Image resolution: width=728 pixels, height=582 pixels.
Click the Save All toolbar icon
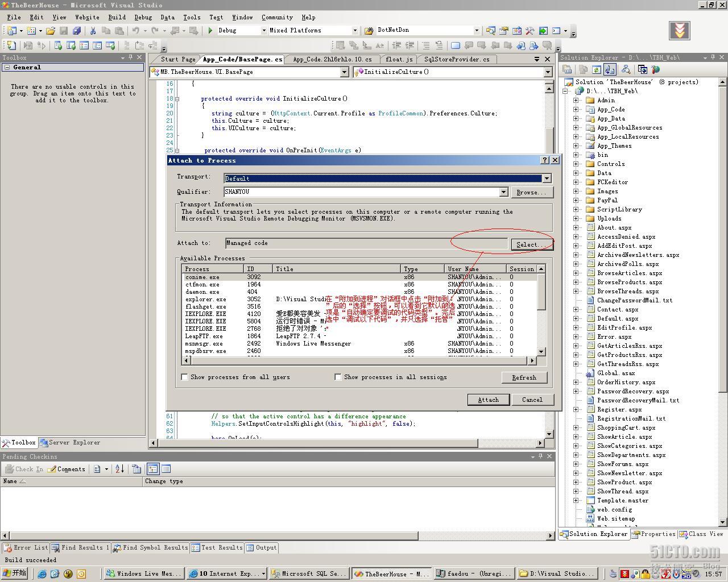(x=76, y=30)
